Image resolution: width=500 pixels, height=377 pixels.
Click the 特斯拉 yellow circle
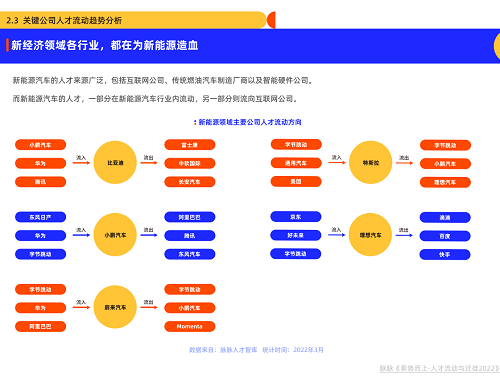[370, 162]
